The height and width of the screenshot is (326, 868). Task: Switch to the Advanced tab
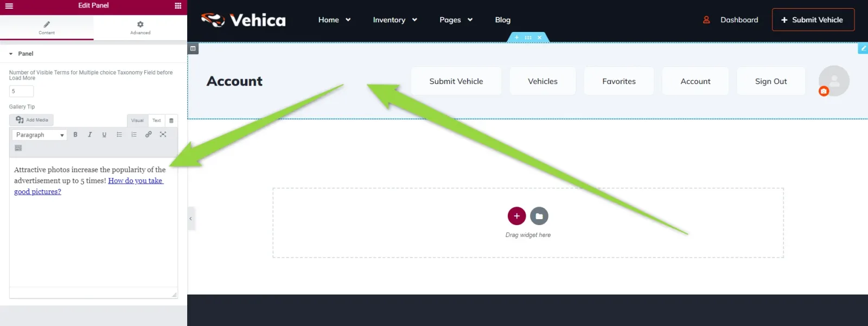coord(141,28)
